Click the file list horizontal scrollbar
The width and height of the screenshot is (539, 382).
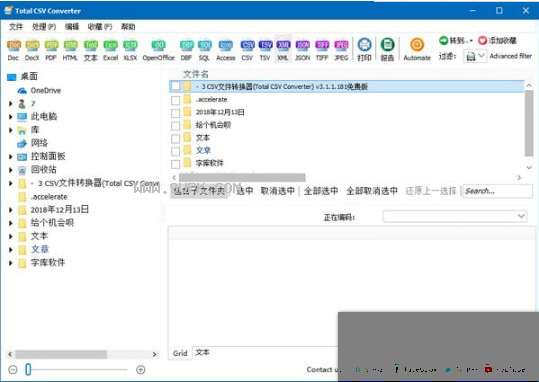(x=242, y=177)
